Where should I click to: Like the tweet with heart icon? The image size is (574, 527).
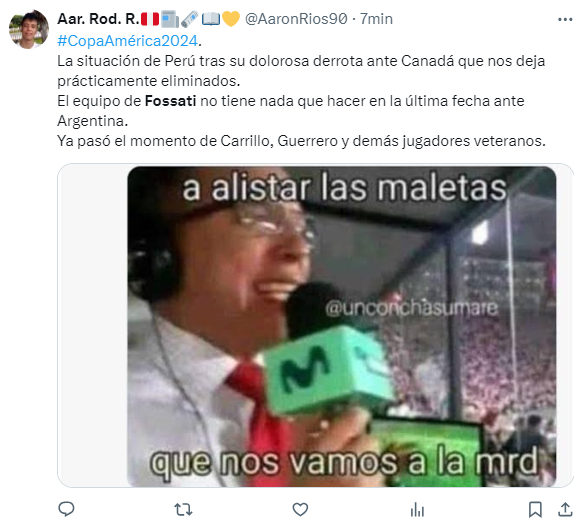coord(300,509)
